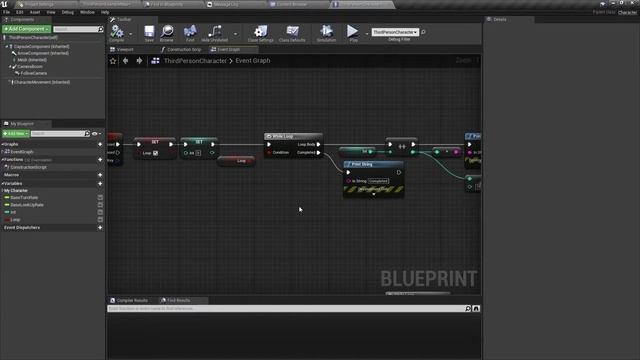Image resolution: width=640 pixels, height=360 pixels.
Task: Go back with the left arrow in graph
Action: [x=126, y=61]
